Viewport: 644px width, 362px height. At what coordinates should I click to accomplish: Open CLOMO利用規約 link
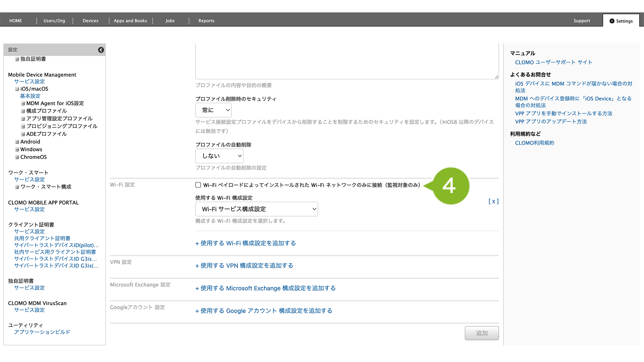pos(534,143)
